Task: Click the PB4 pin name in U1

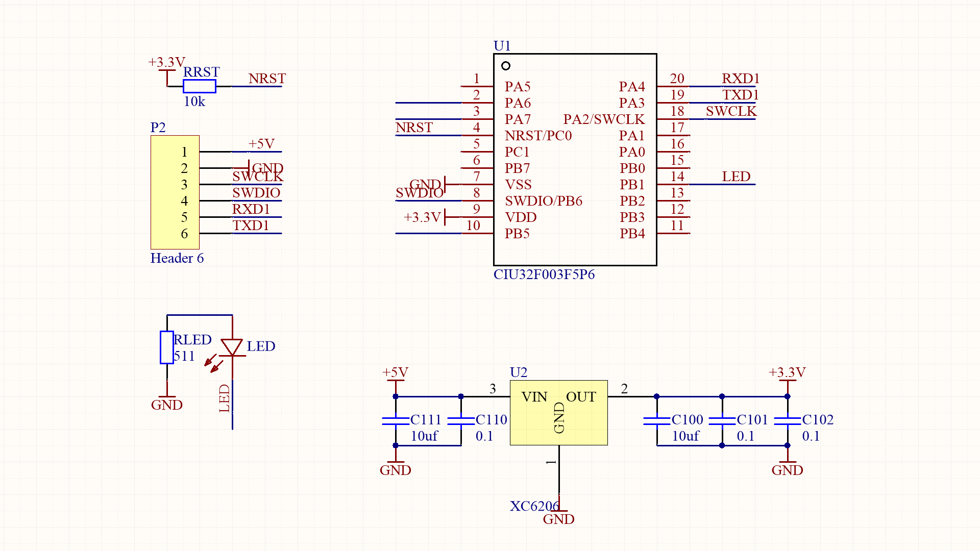Action: click(x=632, y=234)
